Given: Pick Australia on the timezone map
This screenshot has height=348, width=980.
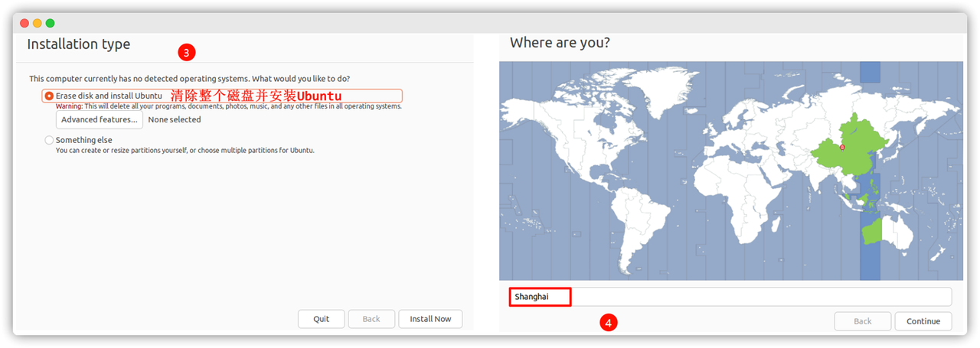Looking at the screenshot, I should click(x=888, y=232).
